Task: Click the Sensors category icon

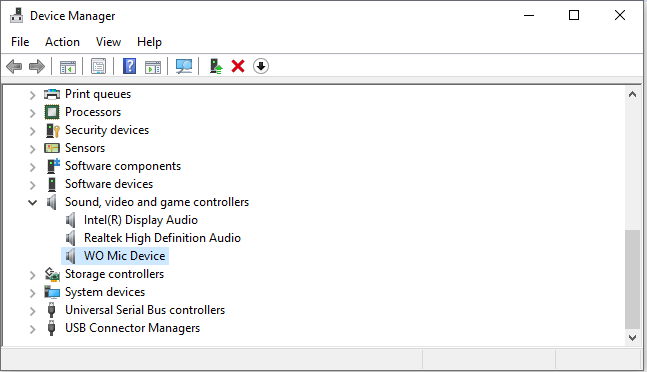Action: point(52,148)
